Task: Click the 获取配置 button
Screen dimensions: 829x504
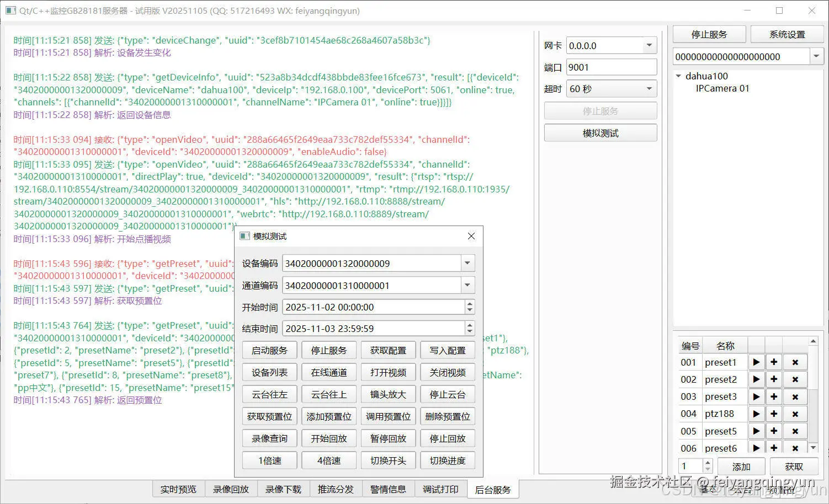Action: [x=388, y=350]
